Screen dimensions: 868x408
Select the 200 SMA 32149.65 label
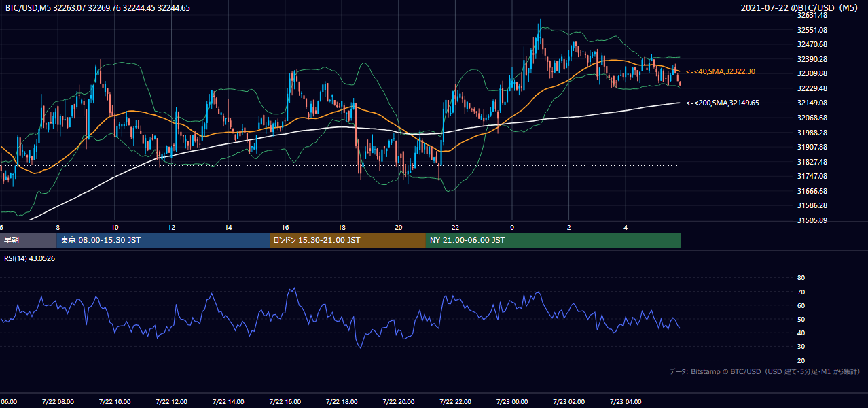click(x=722, y=103)
